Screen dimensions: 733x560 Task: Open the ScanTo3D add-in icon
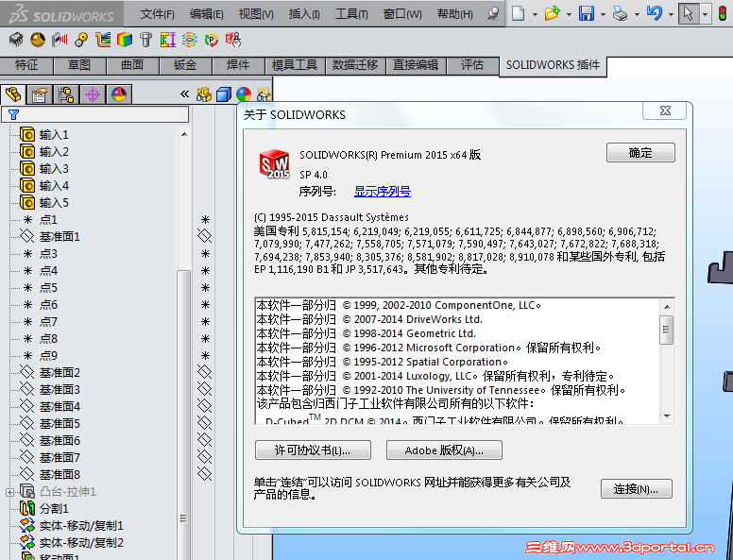(x=60, y=40)
